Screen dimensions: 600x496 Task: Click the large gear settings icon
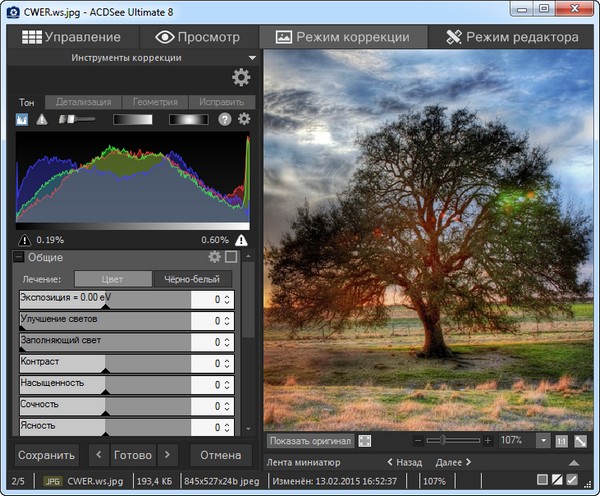click(240, 78)
